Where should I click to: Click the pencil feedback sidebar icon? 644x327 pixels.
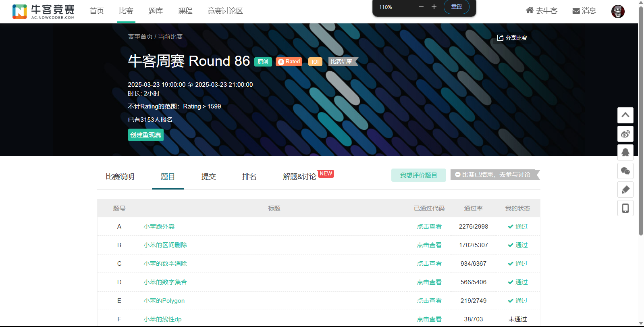pos(625,190)
